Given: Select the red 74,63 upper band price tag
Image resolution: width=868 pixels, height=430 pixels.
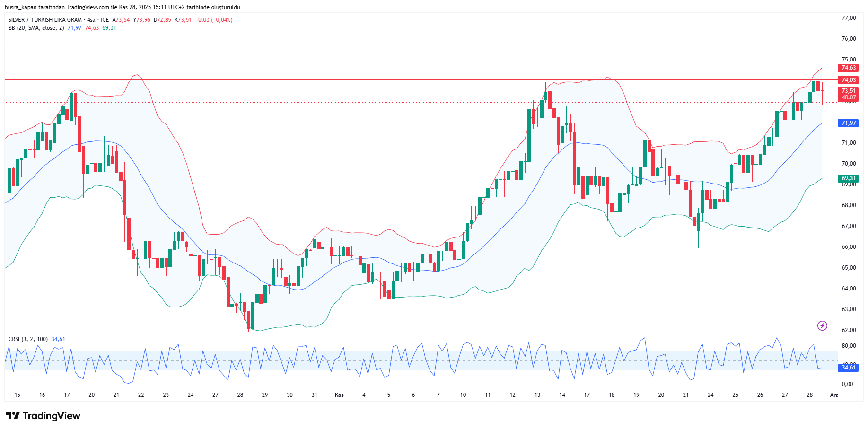Looking at the screenshot, I should point(849,68).
